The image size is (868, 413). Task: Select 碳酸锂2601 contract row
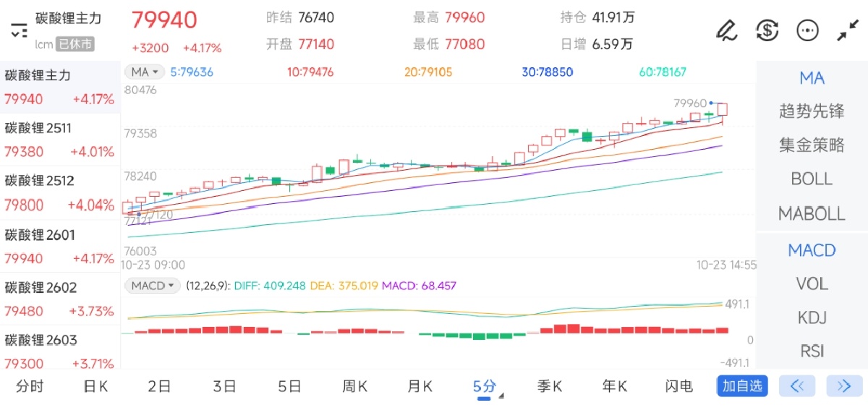[59, 246]
